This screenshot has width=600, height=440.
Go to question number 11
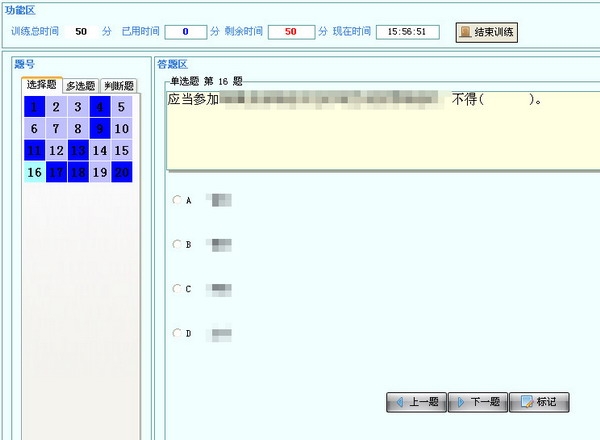point(34,150)
